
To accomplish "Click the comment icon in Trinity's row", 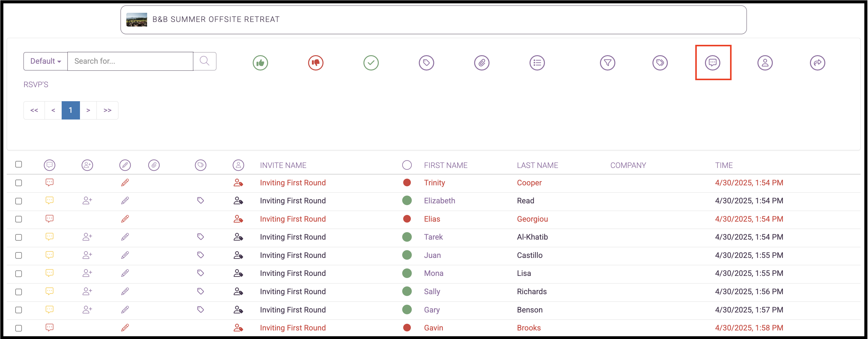I will coord(49,183).
